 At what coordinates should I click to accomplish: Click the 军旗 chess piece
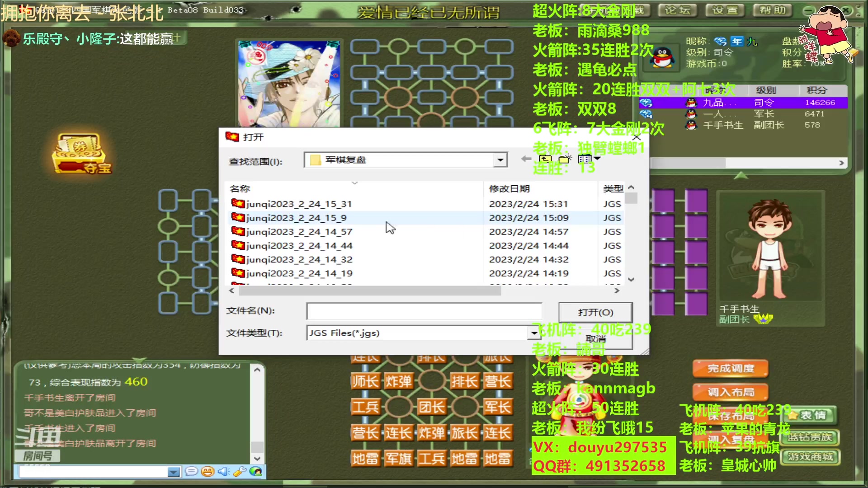pyautogui.click(x=398, y=459)
